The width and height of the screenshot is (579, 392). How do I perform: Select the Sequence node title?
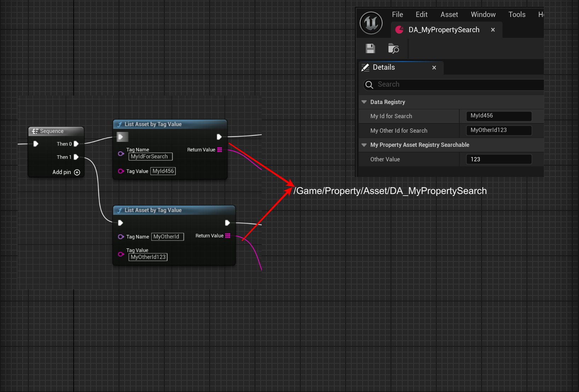click(52, 131)
